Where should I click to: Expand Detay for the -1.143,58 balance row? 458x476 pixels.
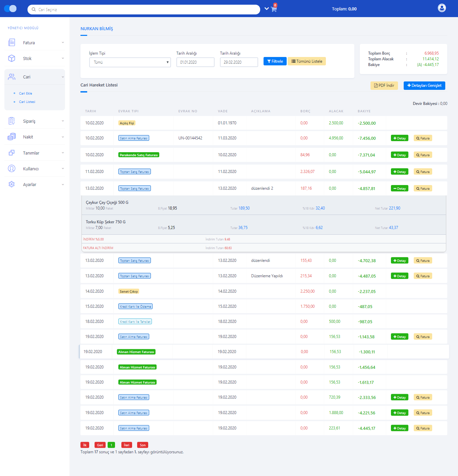click(x=400, y=337)
